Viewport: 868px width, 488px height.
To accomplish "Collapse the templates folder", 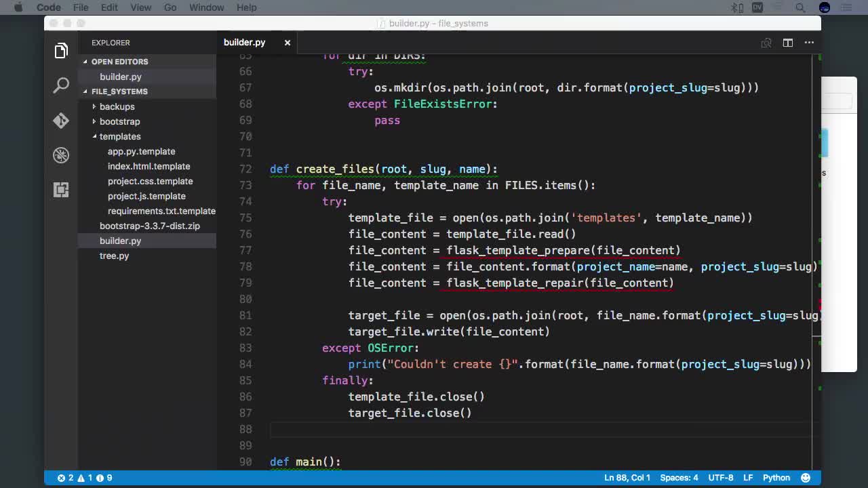I will click(119, 136).
